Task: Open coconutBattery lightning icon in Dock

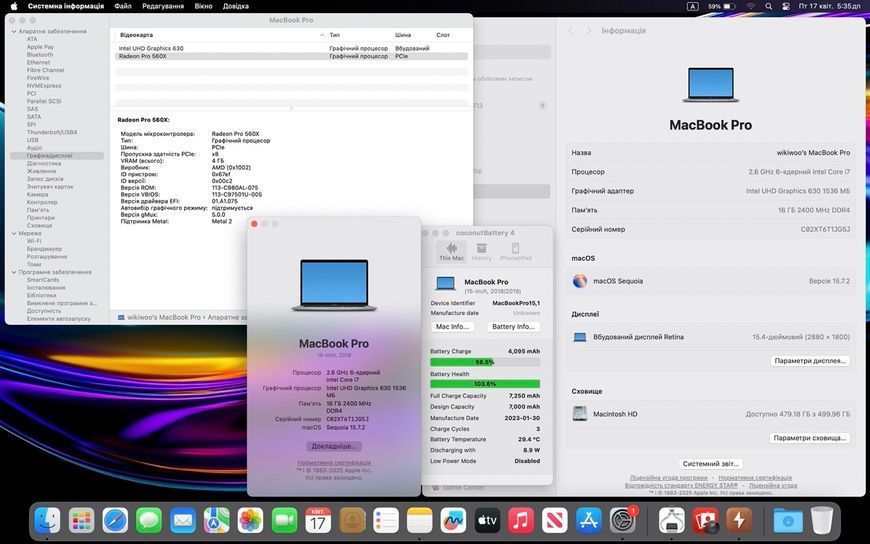Action: pos(739,521)
